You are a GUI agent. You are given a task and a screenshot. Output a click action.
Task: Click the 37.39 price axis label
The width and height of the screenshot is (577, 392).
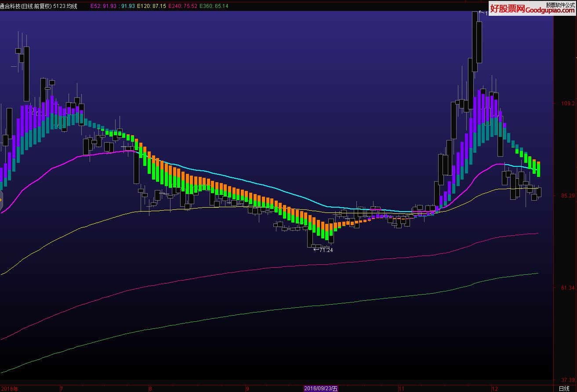tap(568, 380)
